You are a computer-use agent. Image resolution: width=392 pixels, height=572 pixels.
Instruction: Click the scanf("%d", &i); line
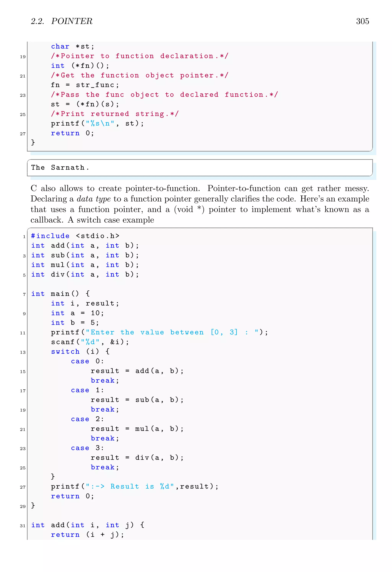(90, 342)
